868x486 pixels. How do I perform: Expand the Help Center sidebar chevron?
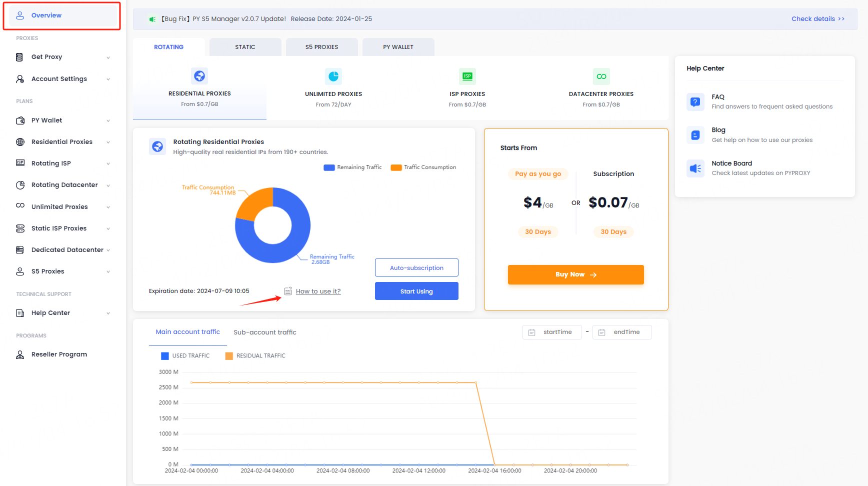tap(108, 313)
